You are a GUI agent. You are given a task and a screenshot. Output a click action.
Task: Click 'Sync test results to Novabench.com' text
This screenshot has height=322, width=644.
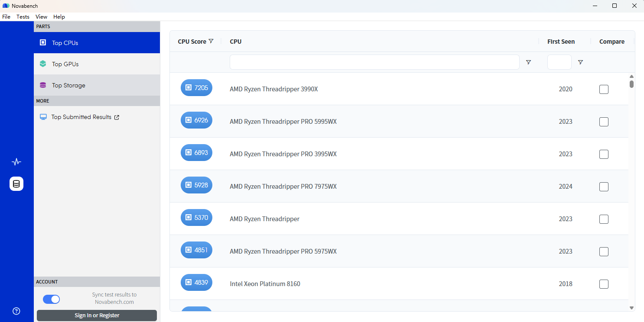tap(114, 298)
